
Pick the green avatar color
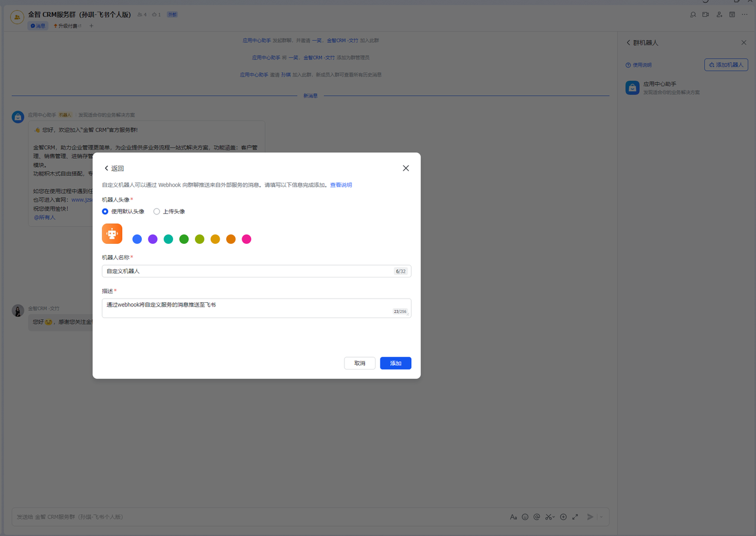[184, 239]
